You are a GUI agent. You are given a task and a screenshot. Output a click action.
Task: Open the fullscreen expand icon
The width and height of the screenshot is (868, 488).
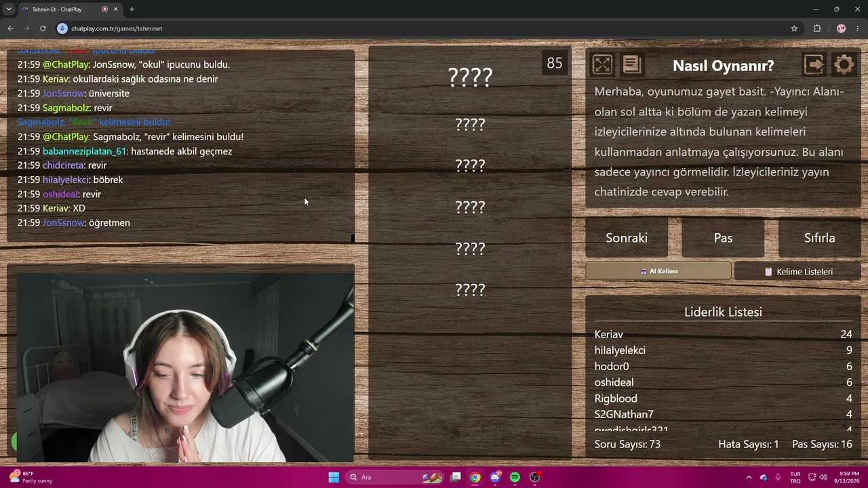pyautogui.click(x=602, y=64)
